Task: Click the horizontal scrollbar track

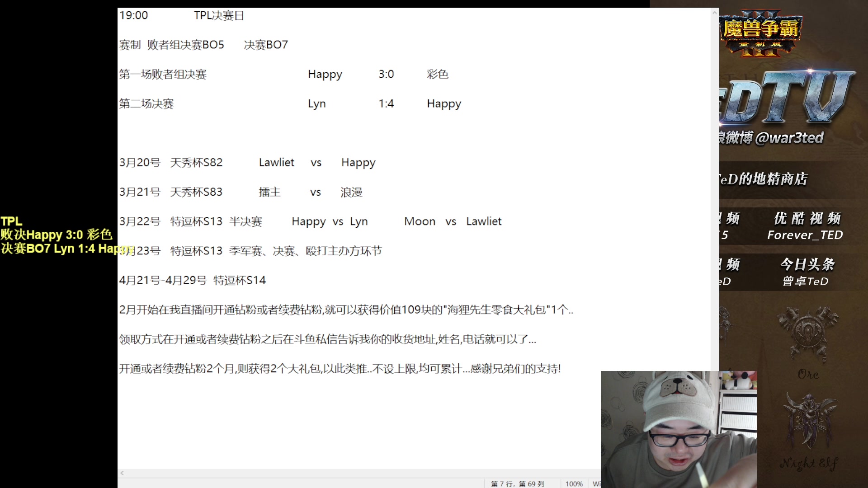Action: [x=362, y=473]
